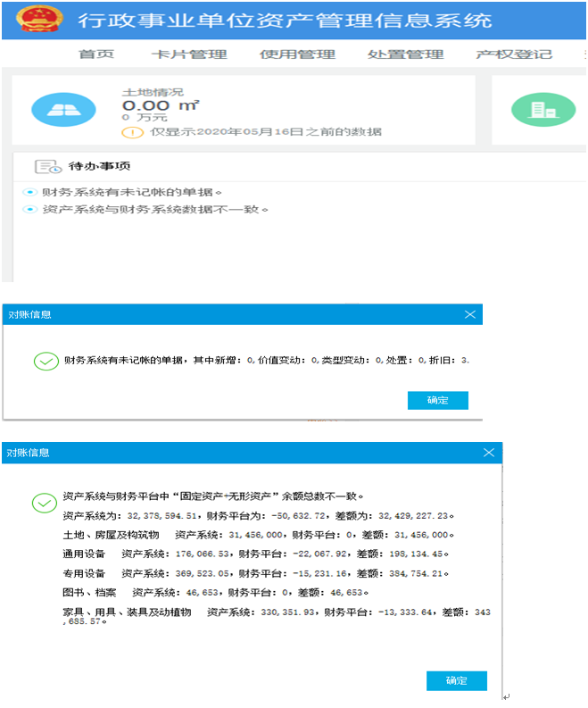Open the 资产系统与财务系统数据不一致 to-do item
Image resolution: width=588 pixels, height=708 pixels.
(x=153, y=210)
